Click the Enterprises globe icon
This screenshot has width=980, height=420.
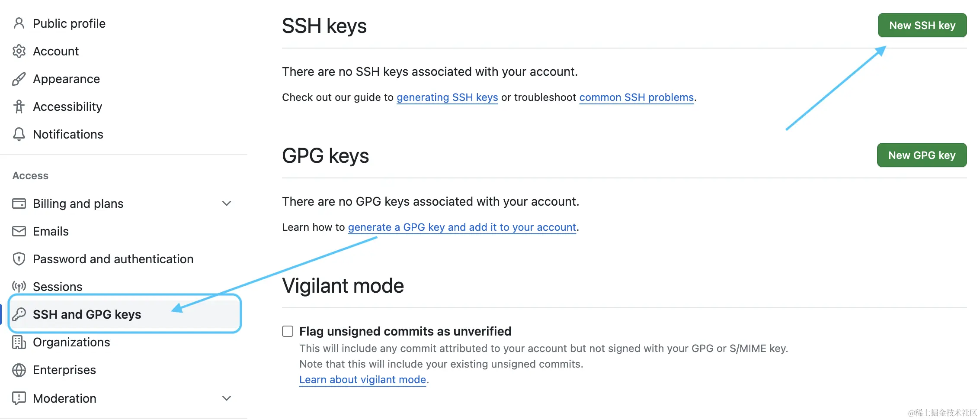tap(19, 370)
